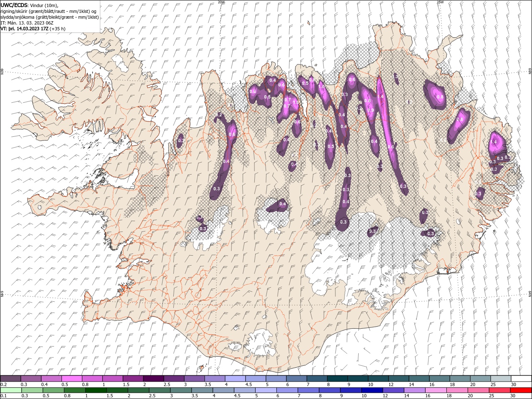Screen dimensions: 532x399
Task: Click the crimson swatch at 25 in lower legend
Action: (499, 390)
